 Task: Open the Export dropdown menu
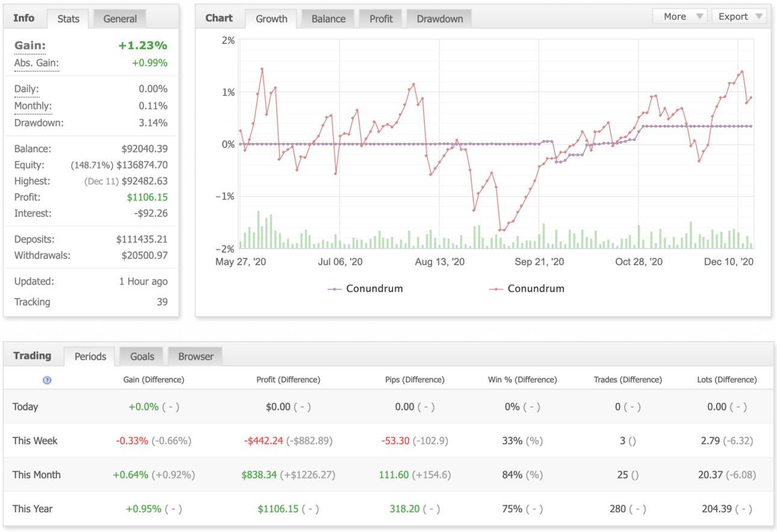(739, 16)
